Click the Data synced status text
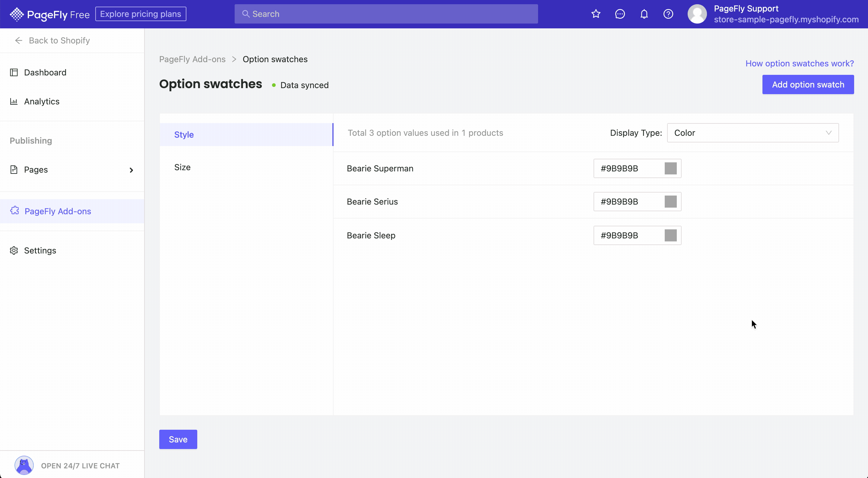 click(x=304, y=85)
